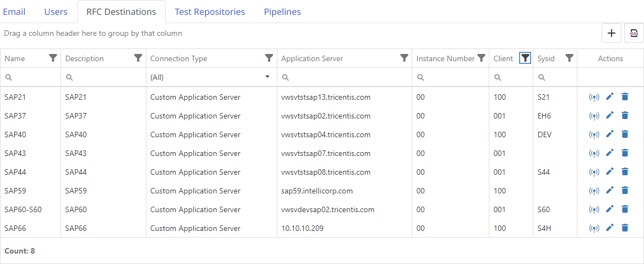Delete the SAP44 destination
644x264 pixels.
tap(625, 172)
